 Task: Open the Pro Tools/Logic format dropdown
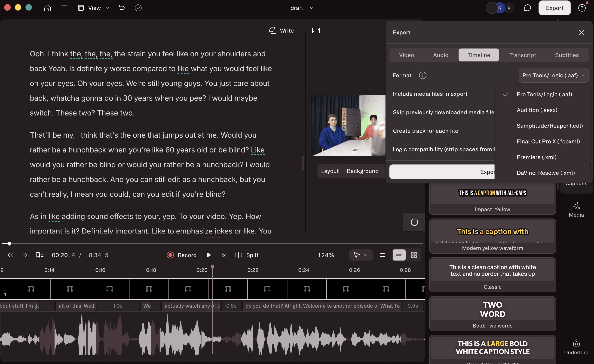(554, 75)
